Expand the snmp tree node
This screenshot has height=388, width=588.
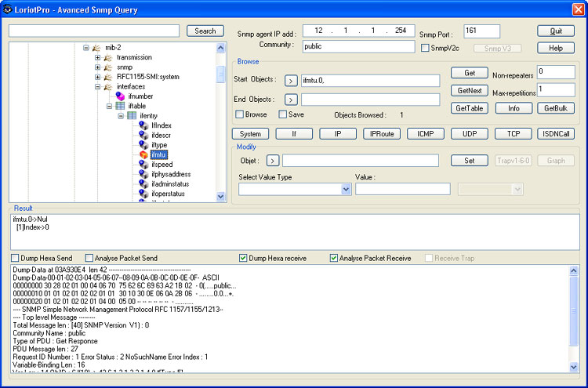[x=97, y=67]
